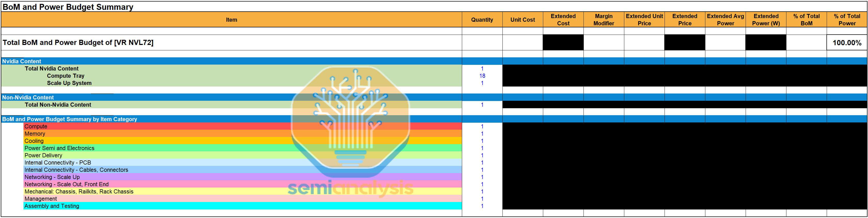The height and width of the screenshot is (218, 868).
Task: Click the 'Management' category row
Action: (x=243, y=199)
